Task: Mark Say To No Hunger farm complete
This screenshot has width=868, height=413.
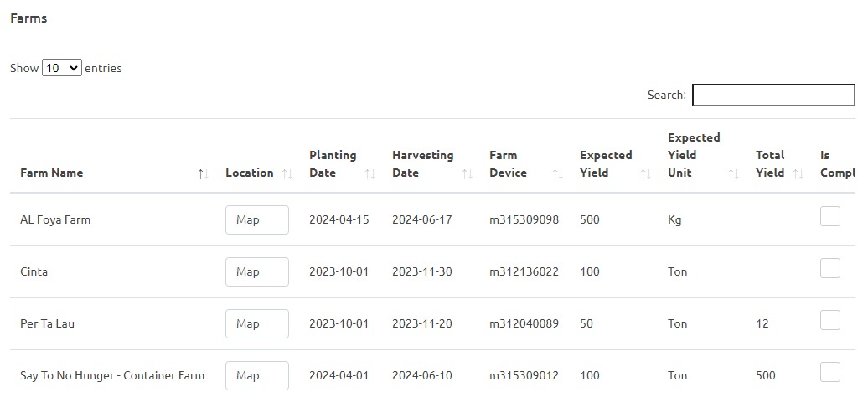Action: (829, 373)
